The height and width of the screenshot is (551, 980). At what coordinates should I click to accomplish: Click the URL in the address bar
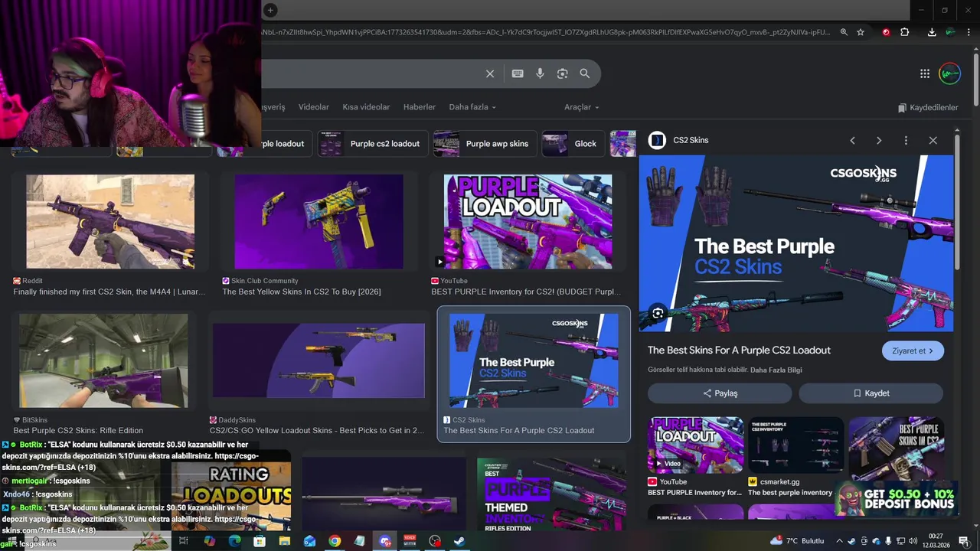545,32
